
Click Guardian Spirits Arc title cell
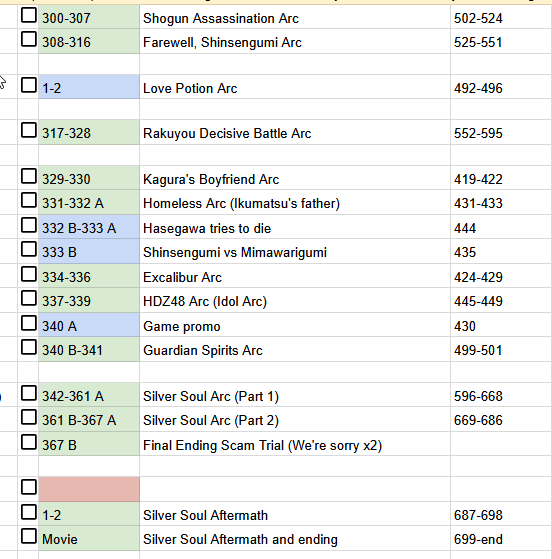tap(295, 349)
